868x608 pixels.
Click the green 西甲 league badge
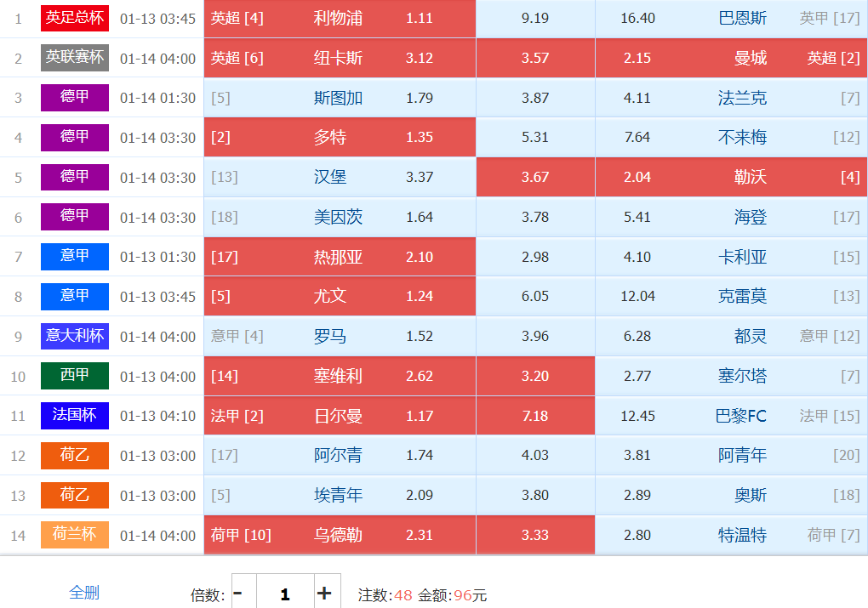click(x=75, y=376)
